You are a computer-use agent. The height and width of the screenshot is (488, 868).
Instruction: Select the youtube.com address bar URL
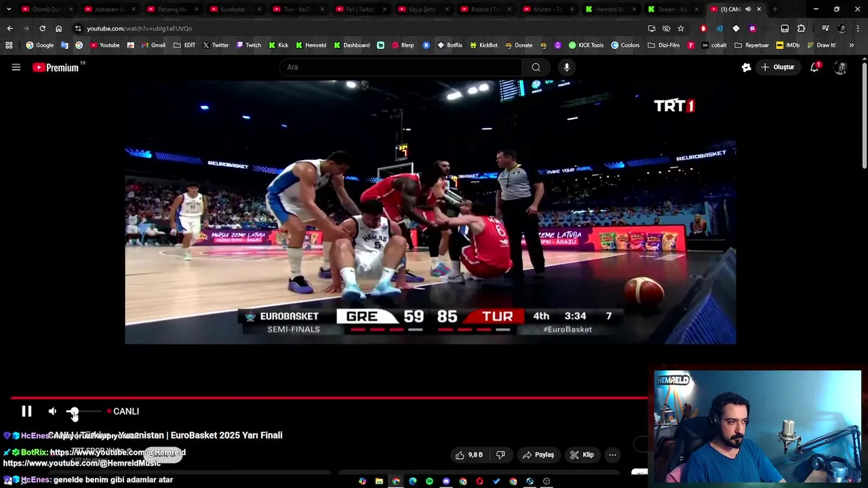139,28
